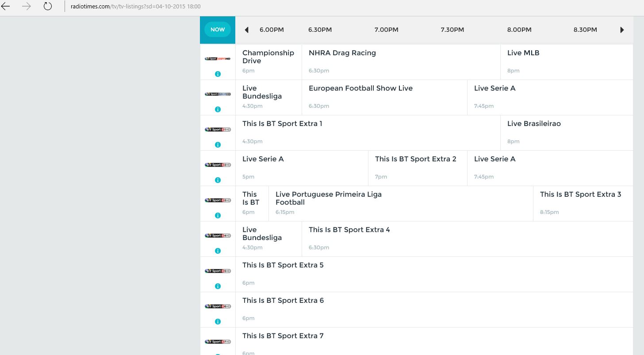Select the 8.30PM time slot header

pos(585,30)
